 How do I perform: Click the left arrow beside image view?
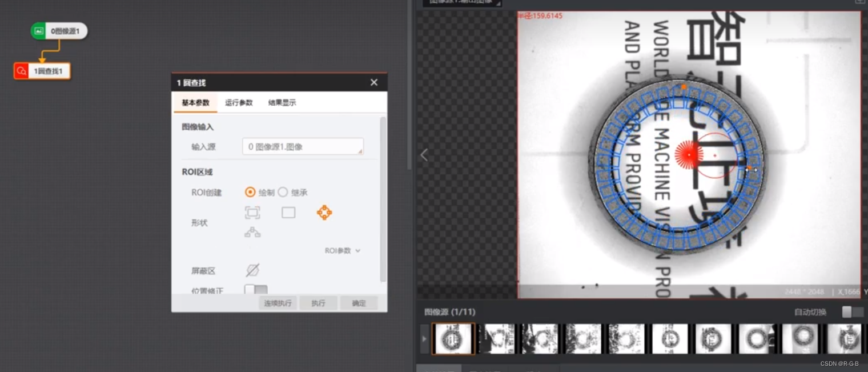pos(424,155)
